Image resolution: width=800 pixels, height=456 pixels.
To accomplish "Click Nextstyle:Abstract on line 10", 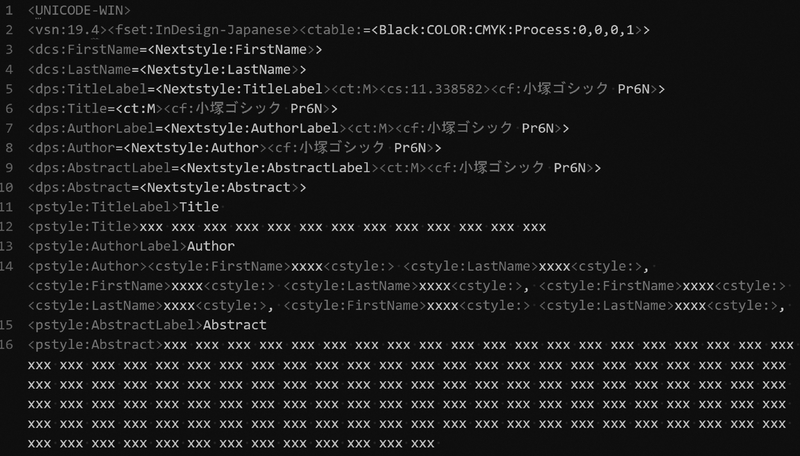I will coord(219,188).
